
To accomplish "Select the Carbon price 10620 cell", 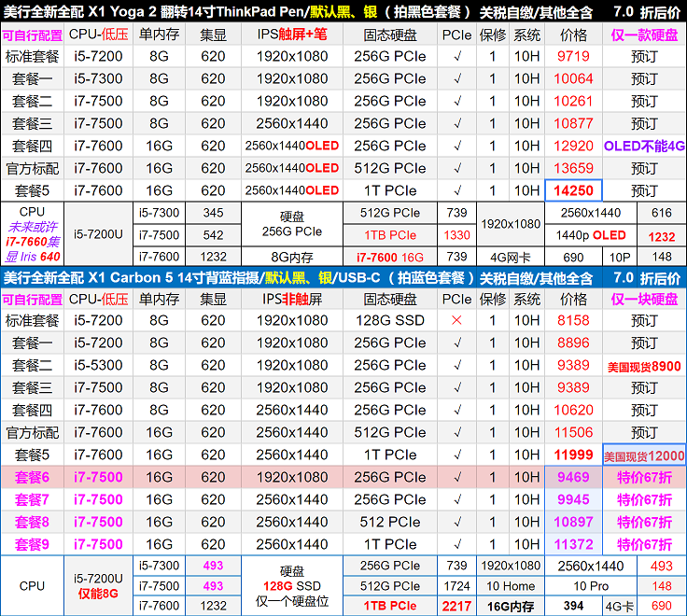I will 573,410.
